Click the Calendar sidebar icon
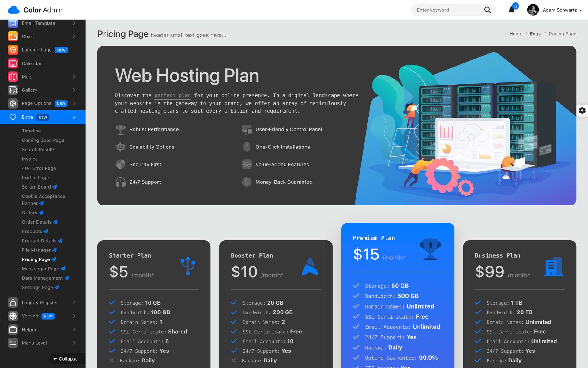588x368 pixels. point(13,63)
